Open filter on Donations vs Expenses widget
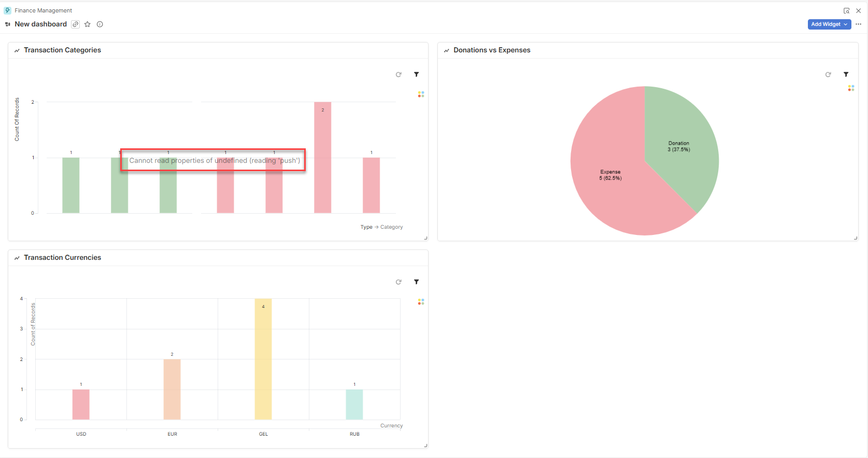The width and height of the screenshot is (868, 458). (846, 75)
